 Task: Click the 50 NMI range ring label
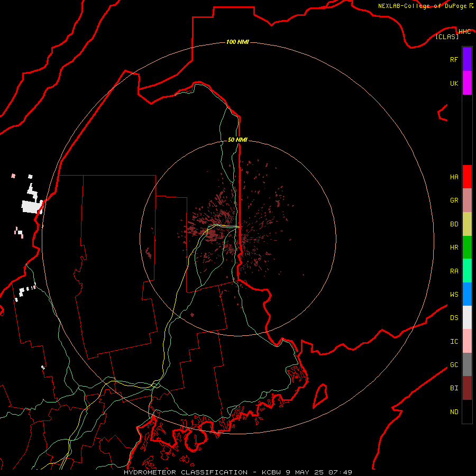237,140
